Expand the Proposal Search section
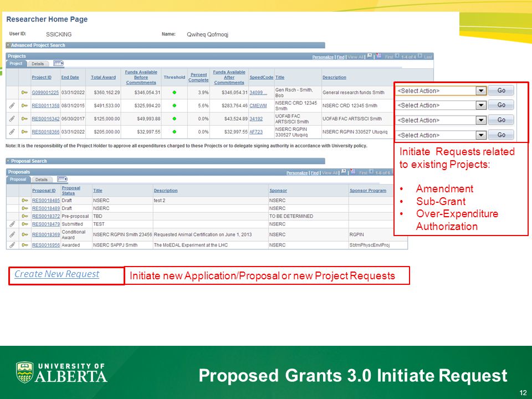 (x=8, y=161)
